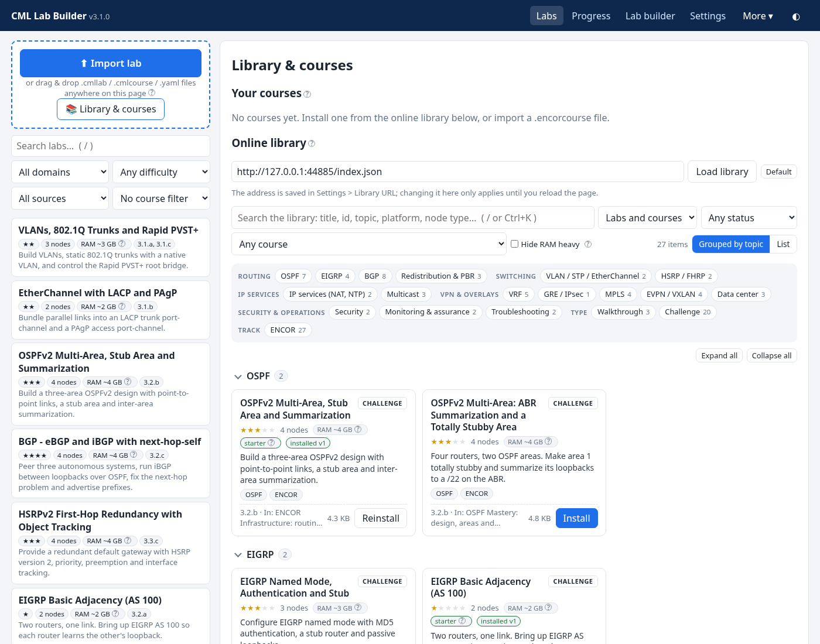Open the Labs and courses dropdown
The height and width of the screenshot is (644, 820).
(x=647, y=218)
